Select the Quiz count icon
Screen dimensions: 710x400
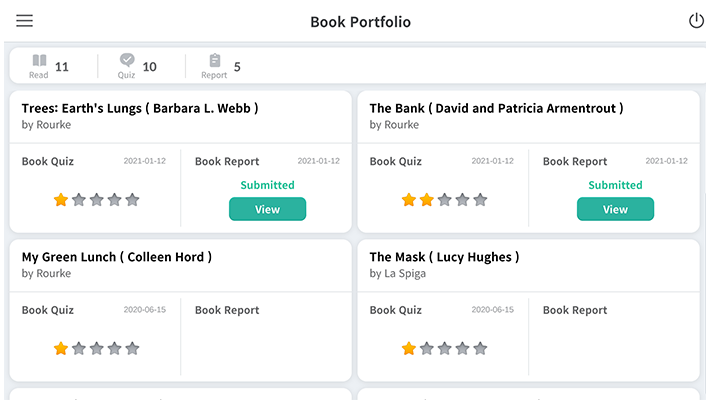[127, 62]
